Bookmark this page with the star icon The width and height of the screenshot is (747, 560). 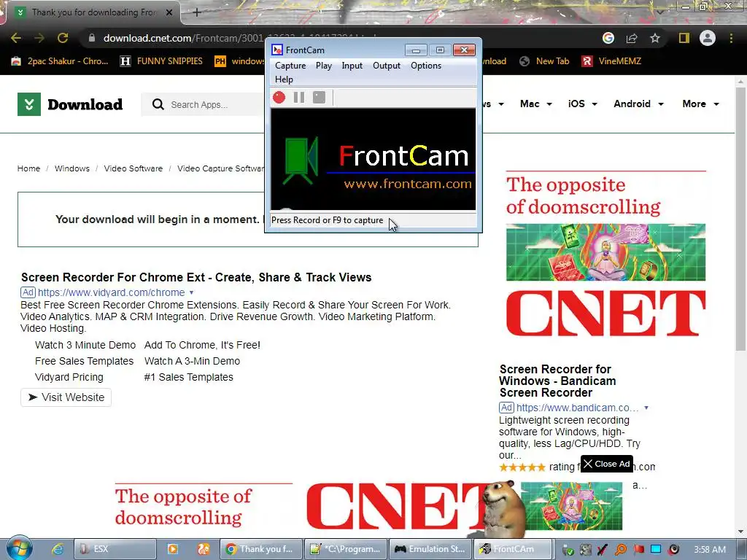655,38
